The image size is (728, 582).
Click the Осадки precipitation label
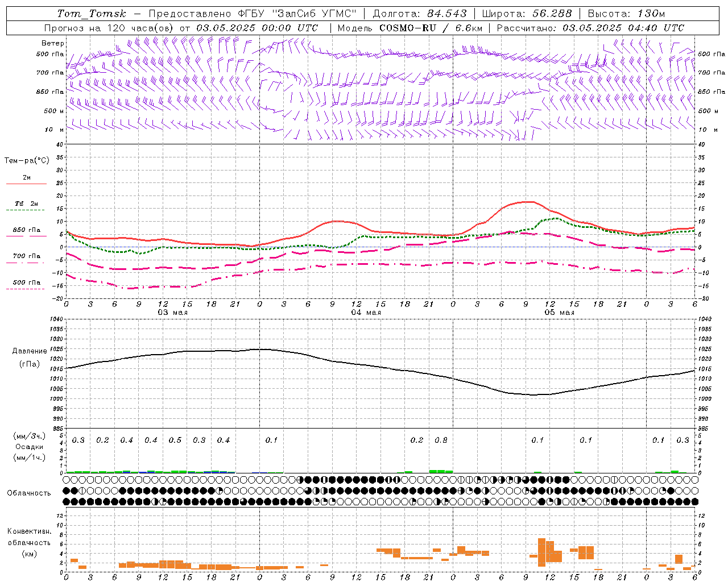pyautogui.click(x=29, y=447)
